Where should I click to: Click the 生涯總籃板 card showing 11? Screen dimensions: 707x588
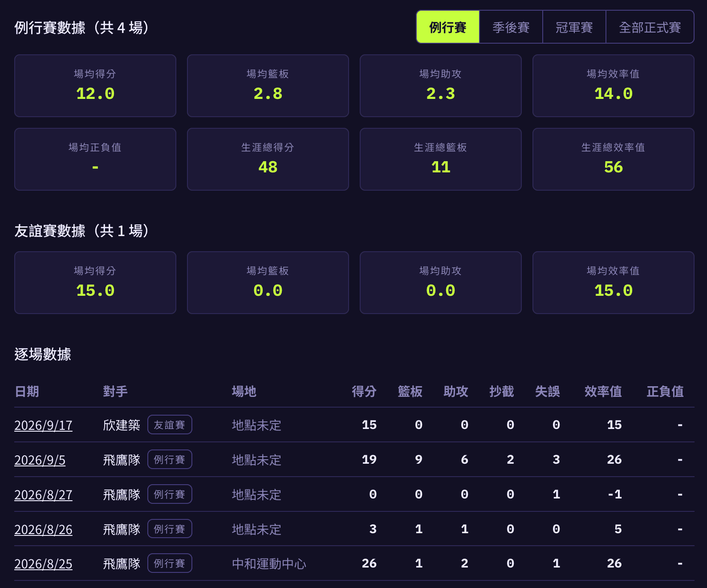(441, 159)
